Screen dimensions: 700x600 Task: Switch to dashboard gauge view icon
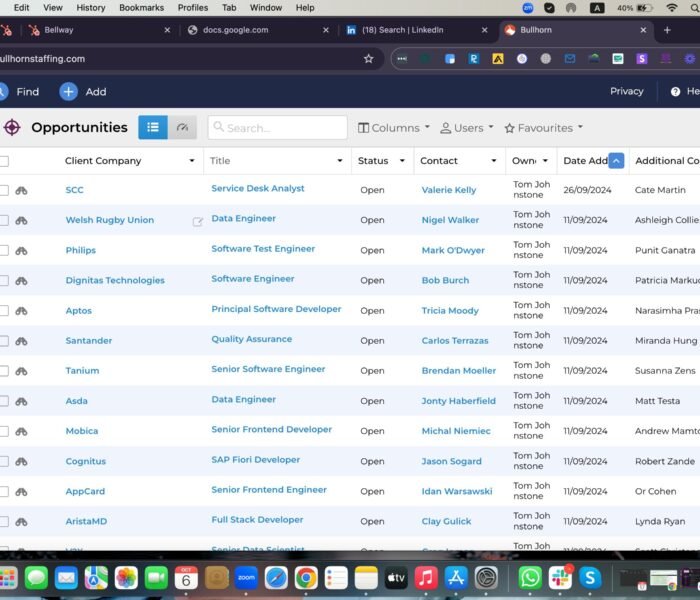click(182, 128)
